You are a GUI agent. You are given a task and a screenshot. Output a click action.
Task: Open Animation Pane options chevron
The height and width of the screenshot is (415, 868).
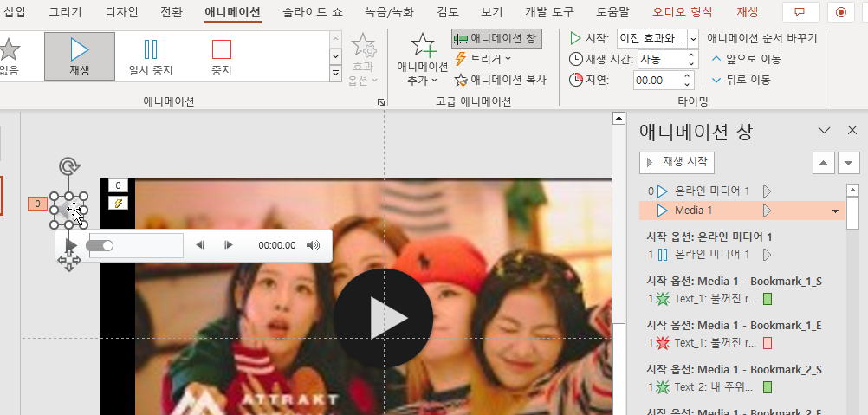(x=825, y=131)
